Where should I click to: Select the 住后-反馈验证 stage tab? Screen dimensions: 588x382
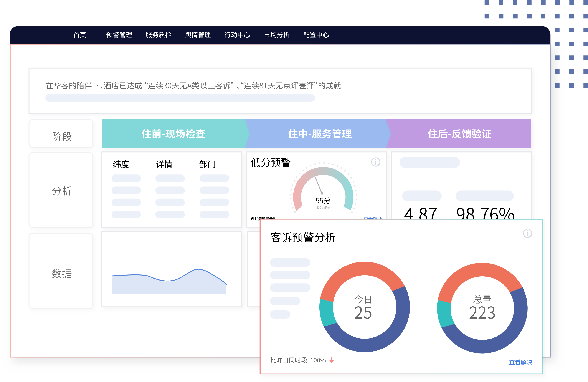pos(459,134)
